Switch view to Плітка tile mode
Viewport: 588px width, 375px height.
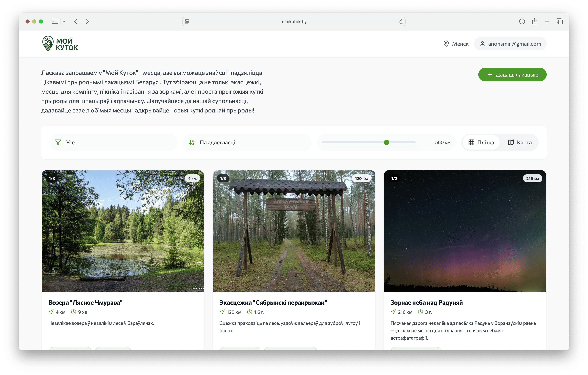point(481,143)
